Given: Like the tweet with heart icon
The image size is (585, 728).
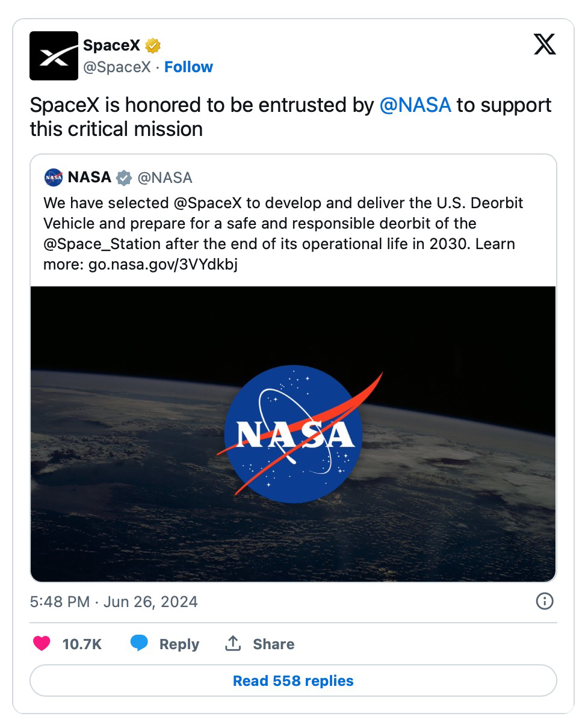Looking at the screenshot, I should tap(42, 644).
